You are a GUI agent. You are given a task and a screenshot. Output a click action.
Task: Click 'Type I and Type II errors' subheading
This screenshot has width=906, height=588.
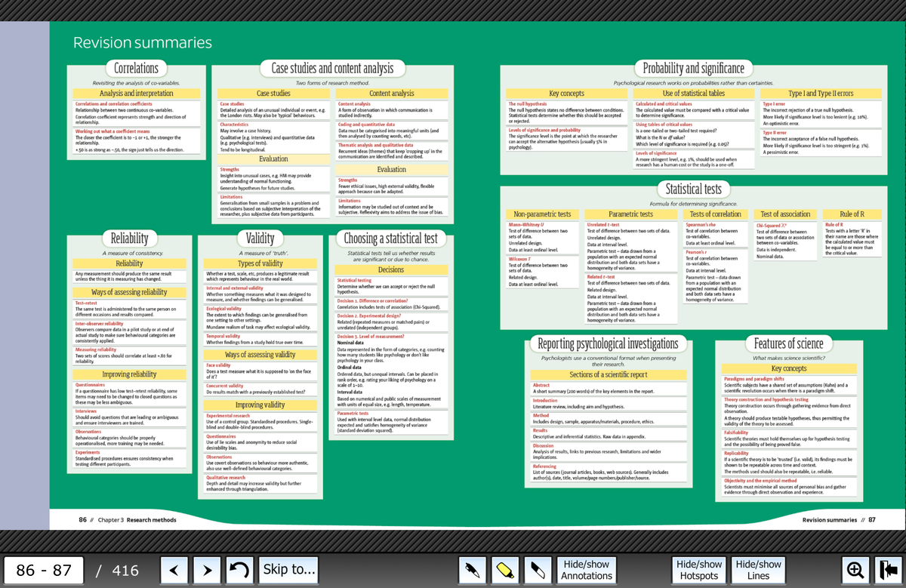coord(821,94)
